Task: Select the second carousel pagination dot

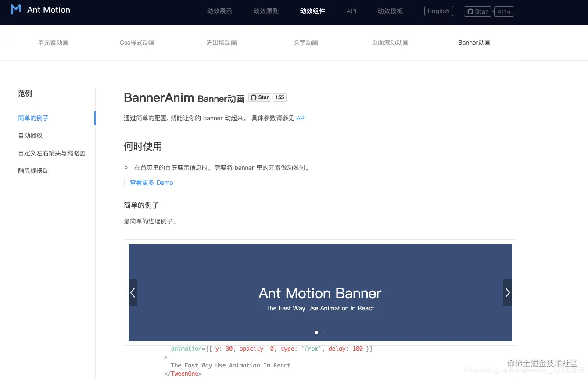Action: (x=324, y=332)
